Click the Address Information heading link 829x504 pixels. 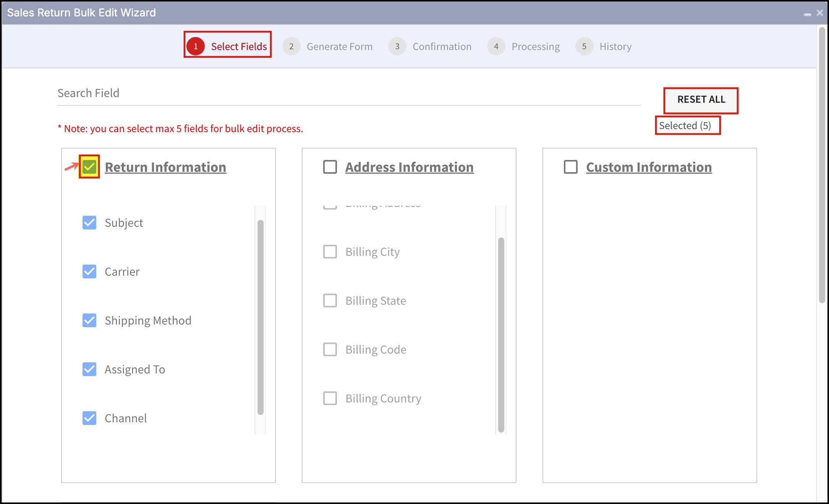[409, 167]
